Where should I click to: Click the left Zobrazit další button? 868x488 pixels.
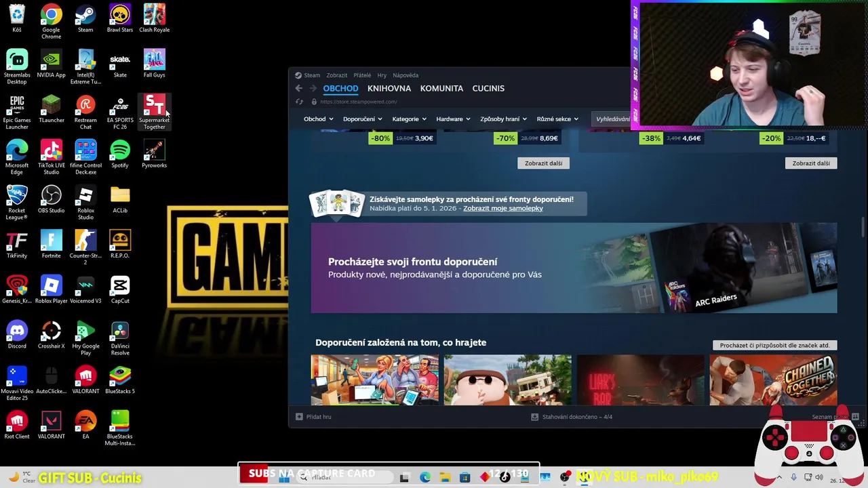543,163
